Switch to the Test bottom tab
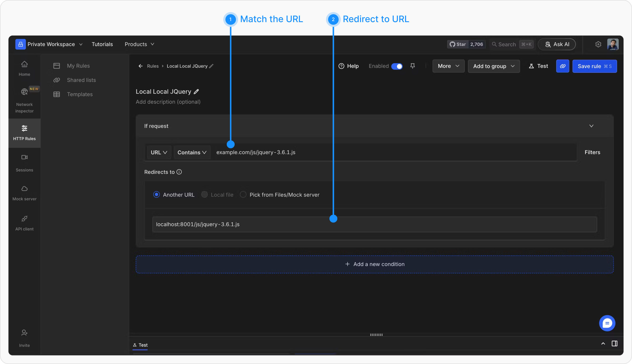The width and height of the screenshot is (632, 364). point(140,345)
